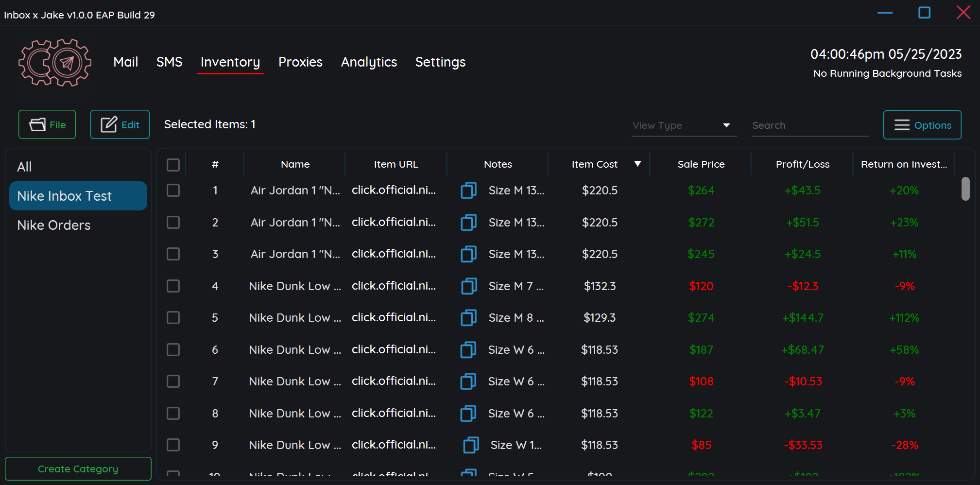The image size is (980, 485).
Task: Select the Nike Inbox Test category
Action: click(78, 196)
